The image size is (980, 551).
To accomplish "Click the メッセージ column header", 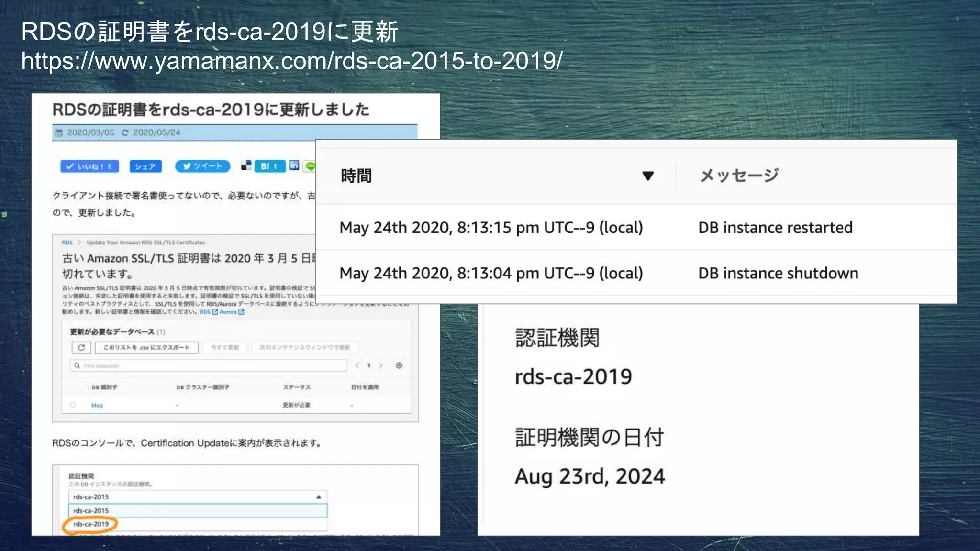I will point(739,176).
